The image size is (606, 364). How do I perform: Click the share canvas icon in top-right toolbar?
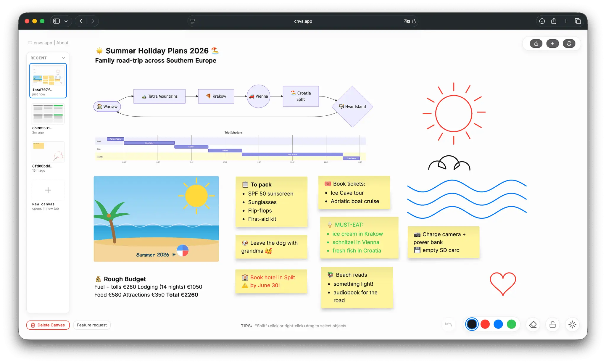(536, 44)
